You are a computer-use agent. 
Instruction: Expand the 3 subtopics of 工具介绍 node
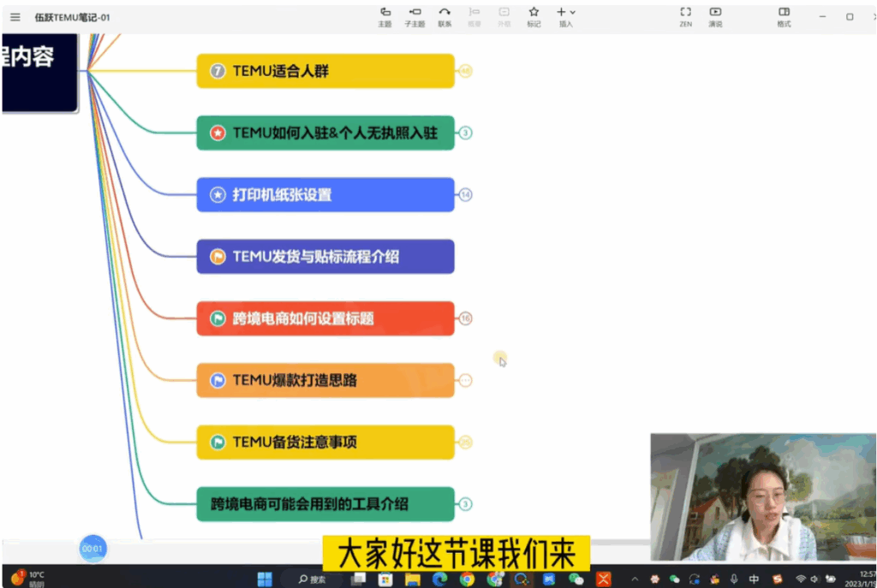465,504
